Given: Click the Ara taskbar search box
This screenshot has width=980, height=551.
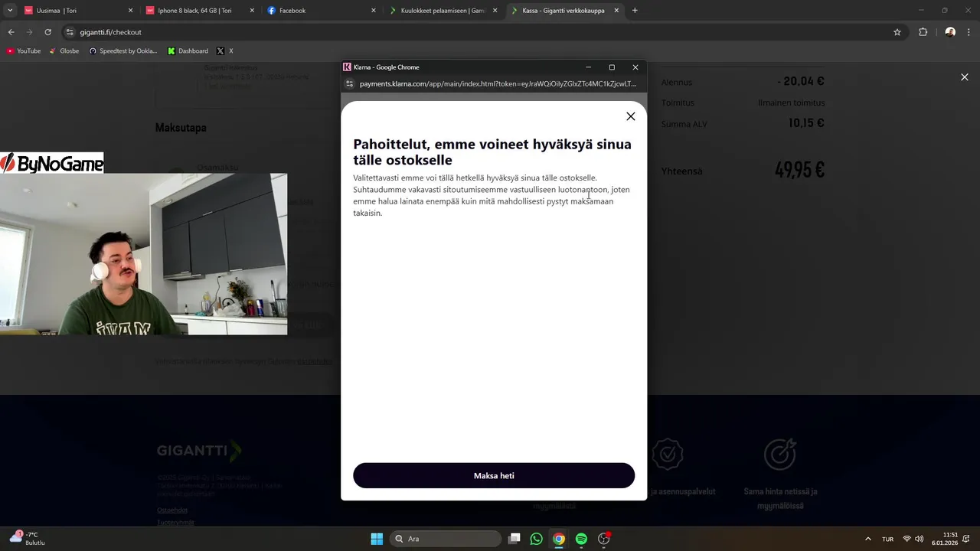Looking at the screenshot, I should click(x=445, y=539).
